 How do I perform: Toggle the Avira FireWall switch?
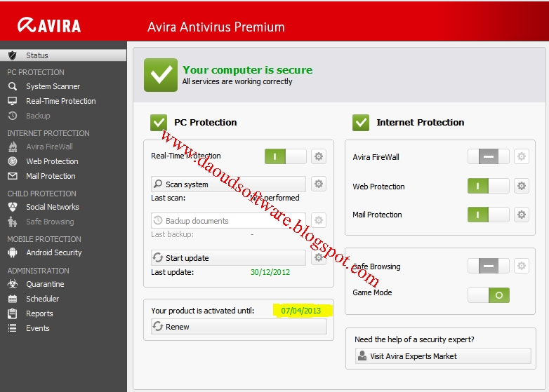[489, 156]
